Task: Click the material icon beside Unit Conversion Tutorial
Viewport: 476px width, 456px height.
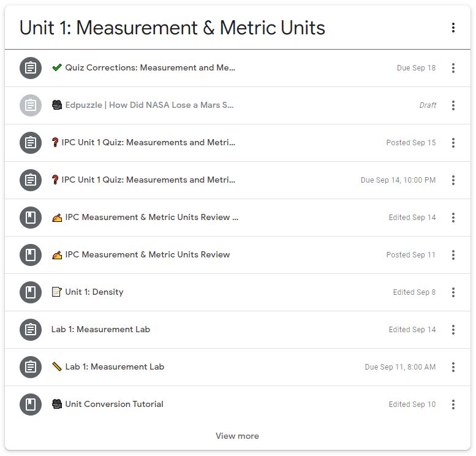Action: pos(31,405)
